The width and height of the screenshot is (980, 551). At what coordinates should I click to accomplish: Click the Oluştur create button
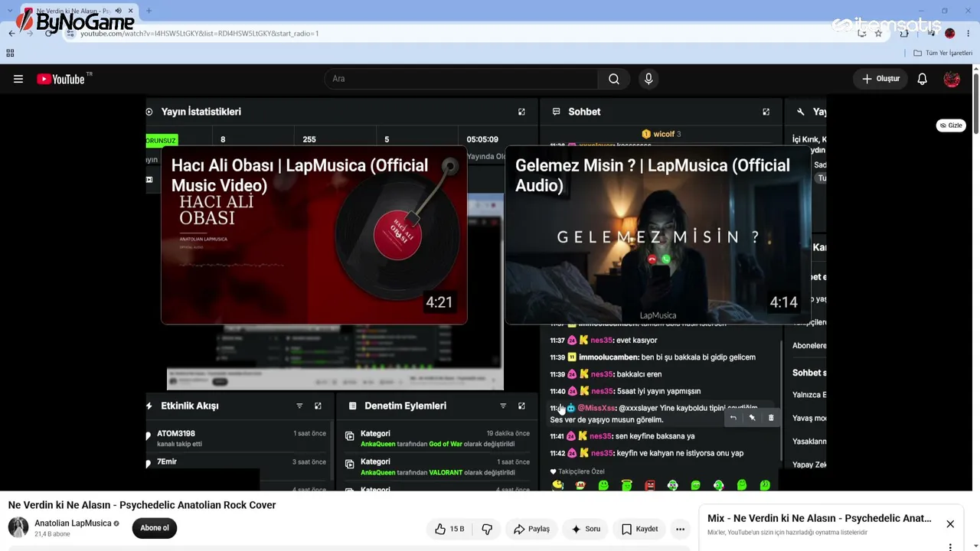[880, 79]
